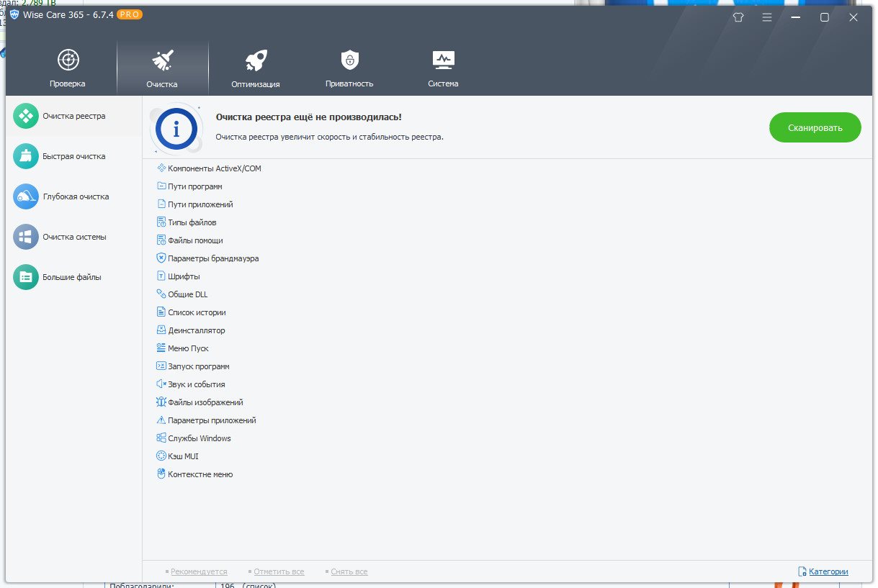Viewport: 878px width, 588px height.
Task: Click the green Сканировать button
Action: click(815, 127)
